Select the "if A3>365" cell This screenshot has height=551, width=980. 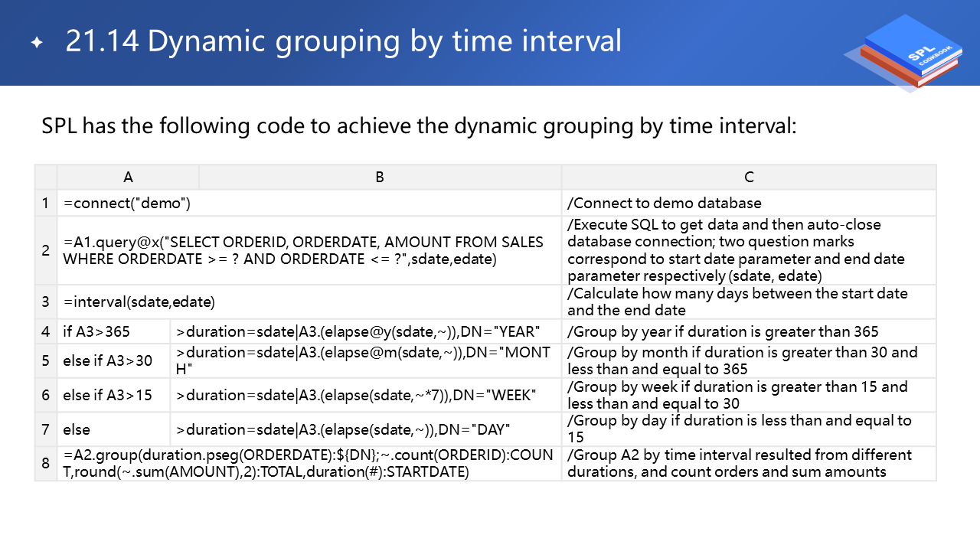(x=113, y=331)
